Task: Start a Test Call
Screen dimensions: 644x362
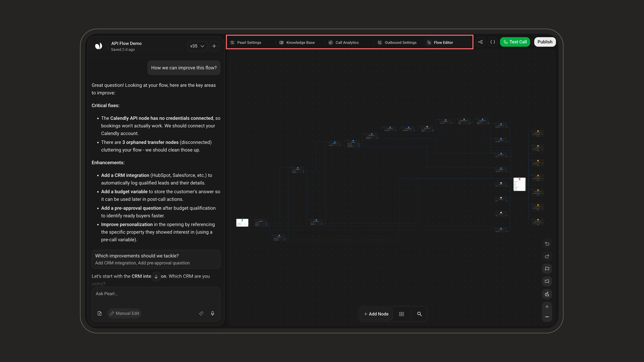Action: click(x=515, y=42)
